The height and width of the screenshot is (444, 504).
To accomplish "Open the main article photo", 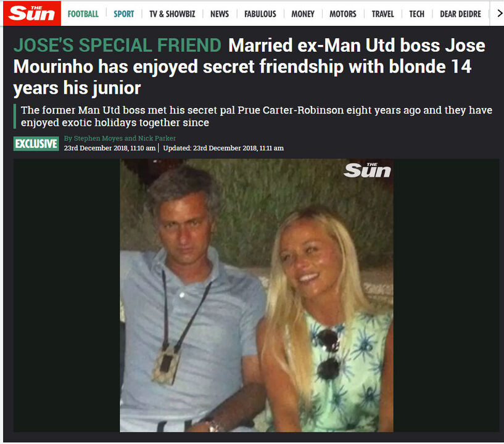I will (x=257, y=295).
